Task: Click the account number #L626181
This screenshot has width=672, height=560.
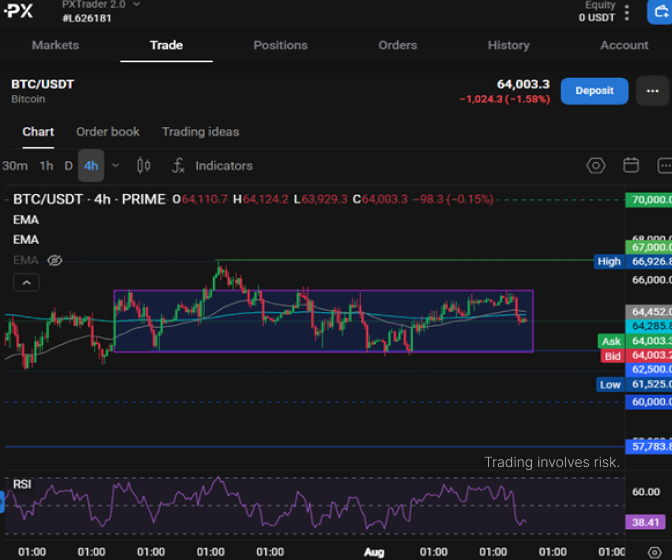Action: 87,18
